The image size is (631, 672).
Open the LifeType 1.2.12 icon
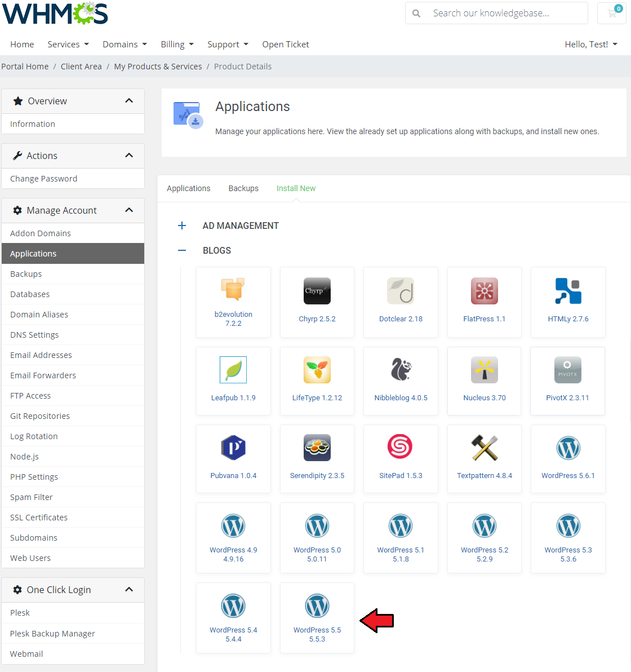(317, 370)
